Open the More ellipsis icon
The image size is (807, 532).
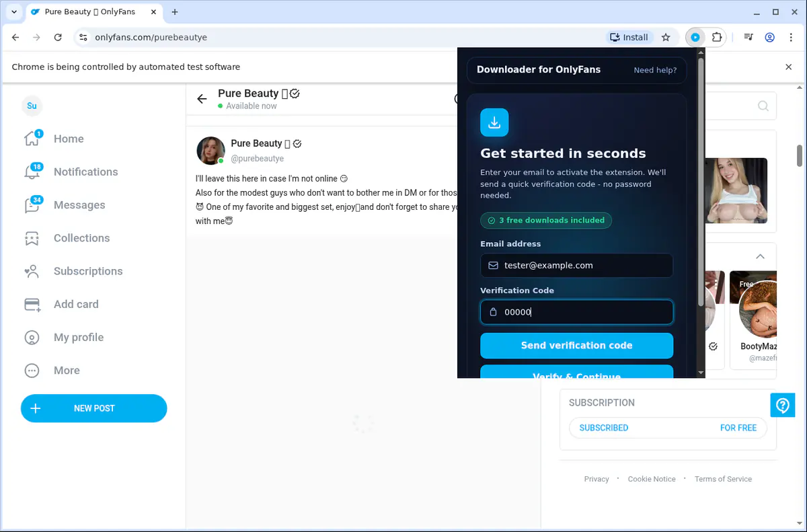pos(32,371)
